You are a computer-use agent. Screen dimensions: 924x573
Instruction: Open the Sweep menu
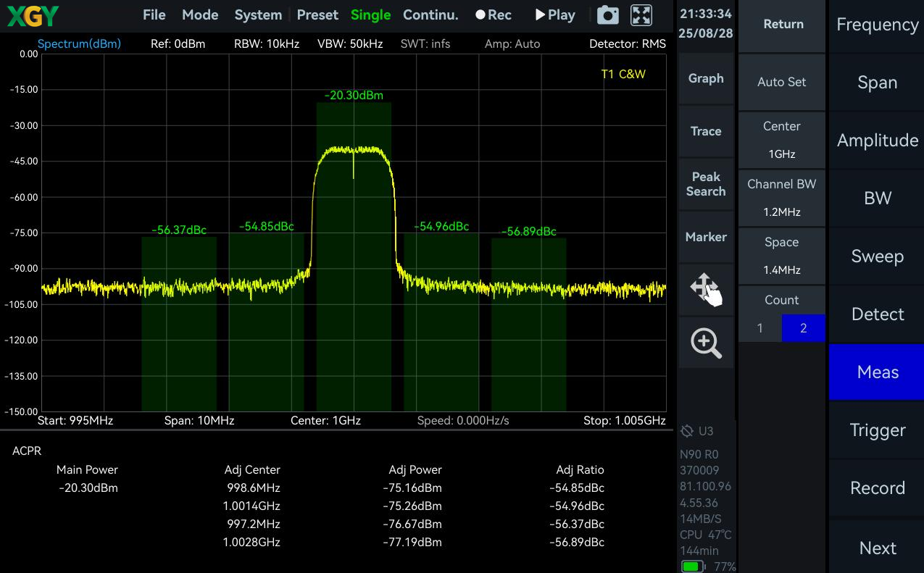tap(877, 256)
